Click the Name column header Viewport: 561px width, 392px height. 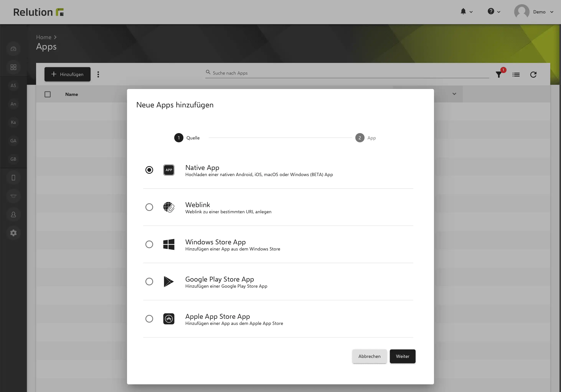72,94
